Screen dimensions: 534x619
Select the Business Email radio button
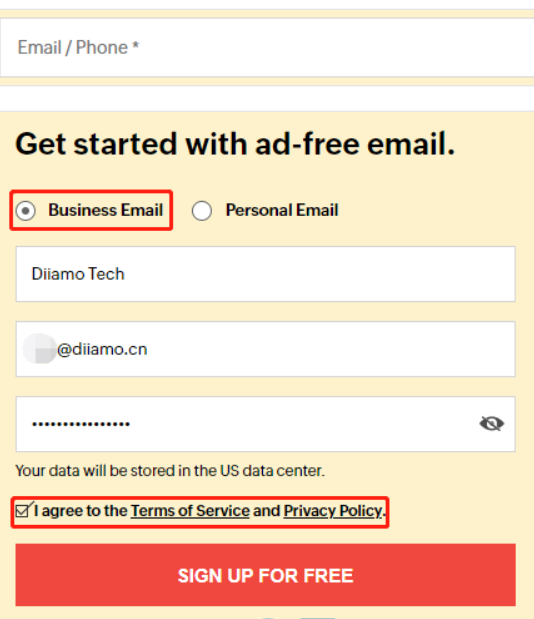26,210
